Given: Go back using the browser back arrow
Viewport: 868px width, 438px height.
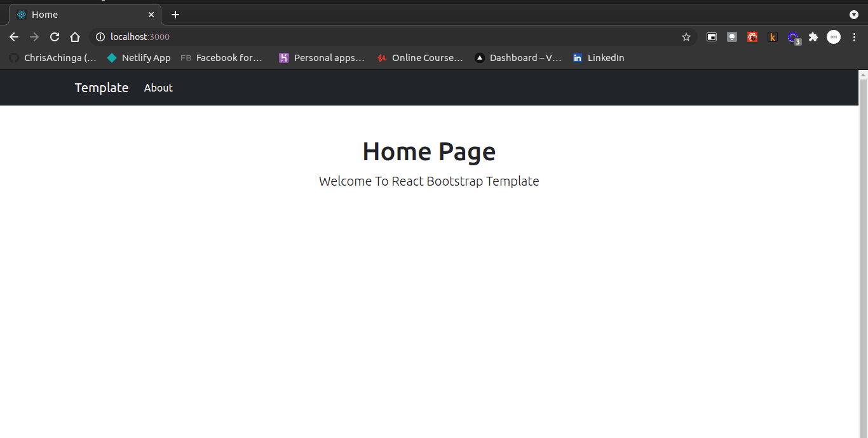Looking at the screenshot, I should [14, 37].
